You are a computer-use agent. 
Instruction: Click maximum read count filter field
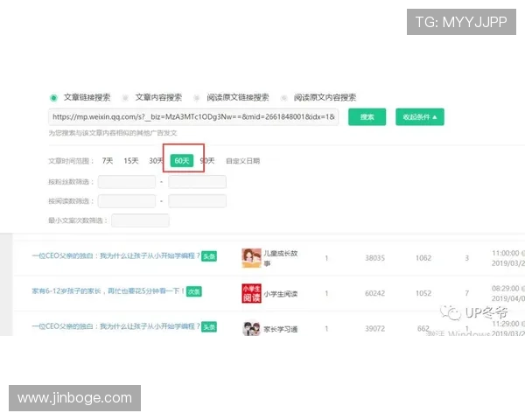pyautogui.click(x=197, y=201)
